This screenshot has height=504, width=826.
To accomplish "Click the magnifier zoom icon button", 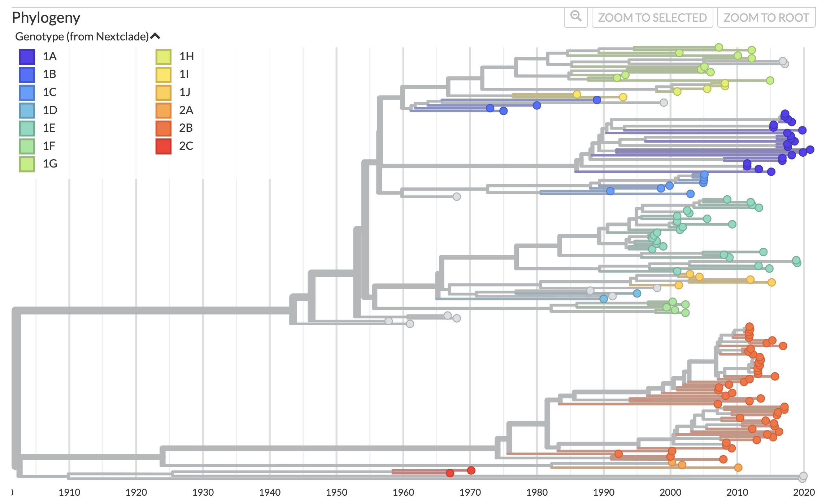I will pyautogui.click(x=576, y=17).
